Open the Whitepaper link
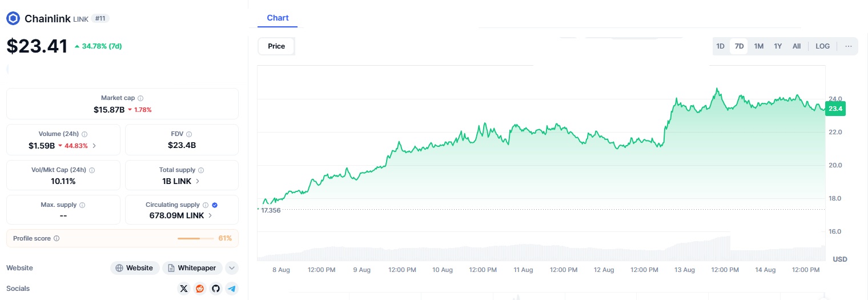The height and width of the screenshot is (300, 868). coord(192,268)
